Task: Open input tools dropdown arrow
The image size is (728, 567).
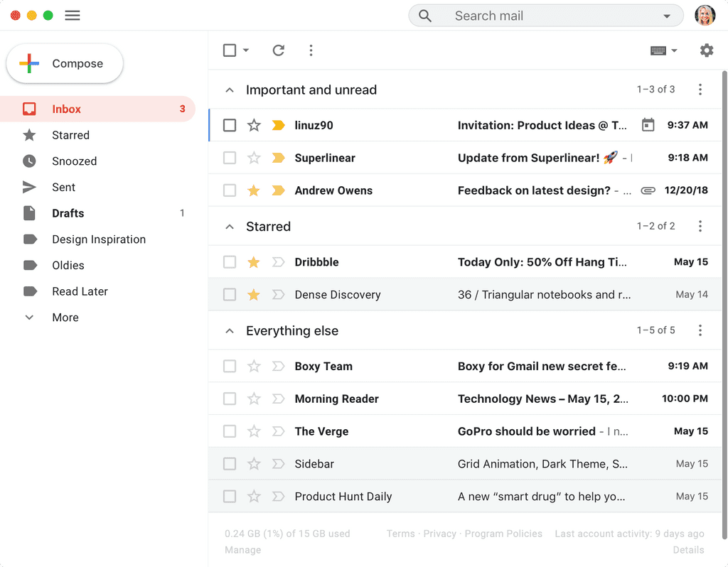Action: [674, 50]
